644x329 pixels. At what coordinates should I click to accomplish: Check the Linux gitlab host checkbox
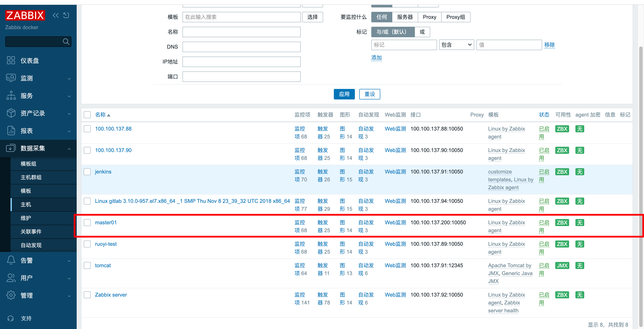coord(87,201)
